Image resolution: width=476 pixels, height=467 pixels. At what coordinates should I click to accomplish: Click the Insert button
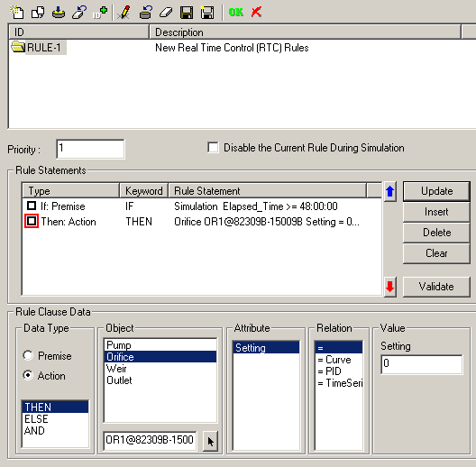[x=436, y=212]
